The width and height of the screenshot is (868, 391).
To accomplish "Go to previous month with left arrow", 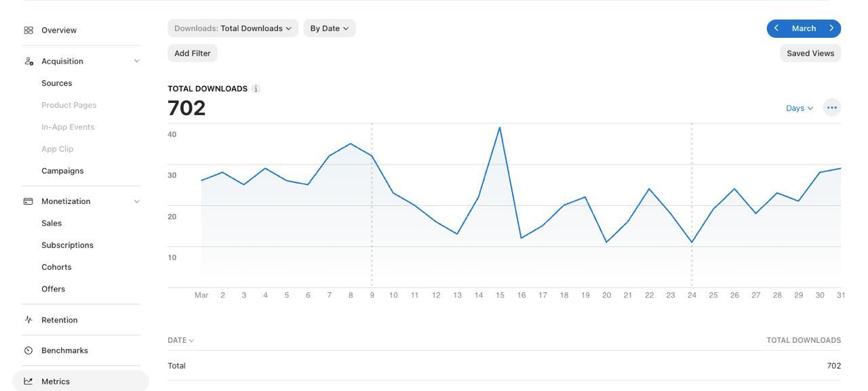I will pos(776,28).
